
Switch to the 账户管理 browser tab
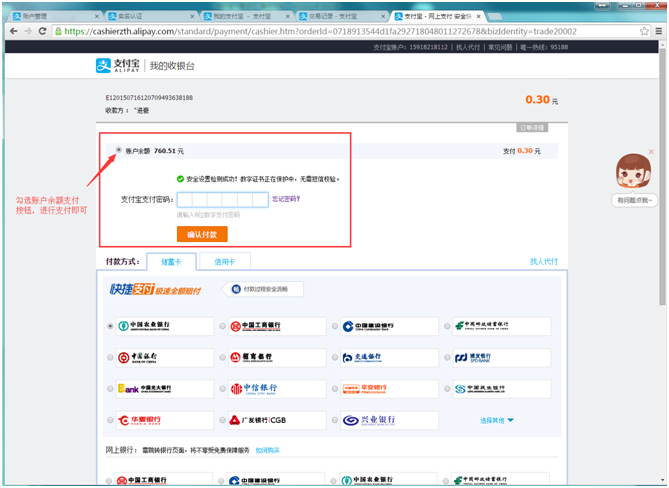tap(53, 16)
